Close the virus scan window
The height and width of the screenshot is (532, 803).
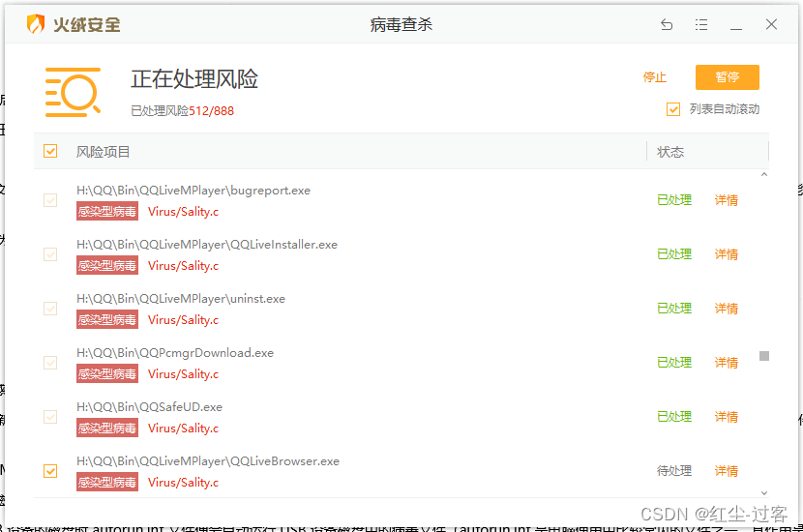tap(771, 24)
